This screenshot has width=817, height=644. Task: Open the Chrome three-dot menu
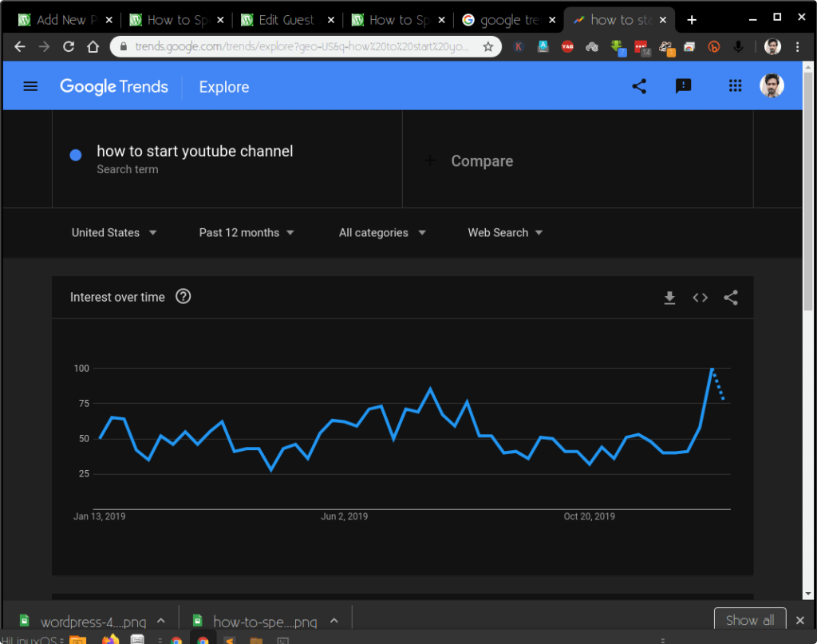[797, 47]
